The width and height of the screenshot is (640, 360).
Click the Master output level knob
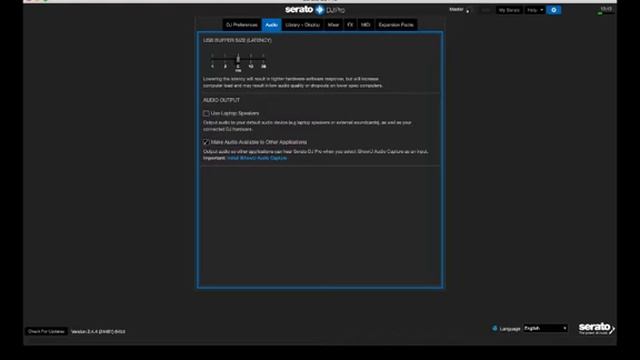(467, 11)
